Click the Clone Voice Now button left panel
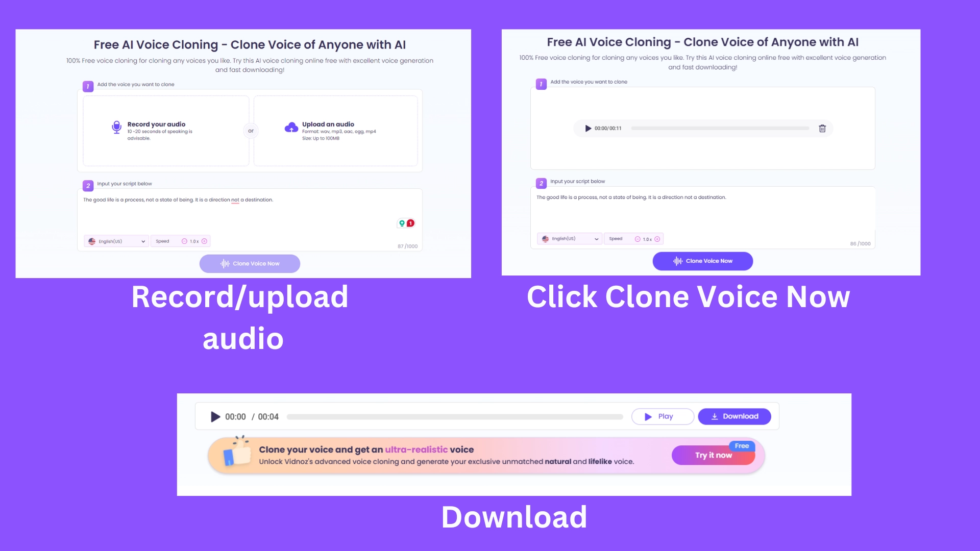The width and height of the screenshot is (980, 551). tap(249, 263)
